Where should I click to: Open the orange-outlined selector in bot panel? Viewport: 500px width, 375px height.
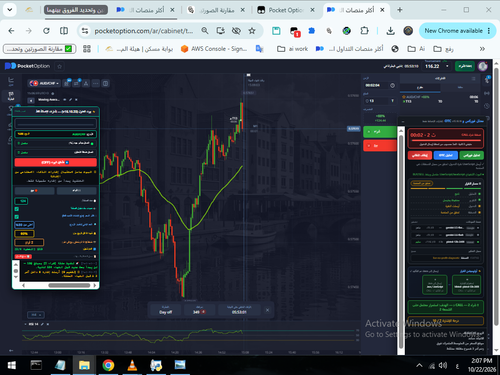tap(29, 242)
